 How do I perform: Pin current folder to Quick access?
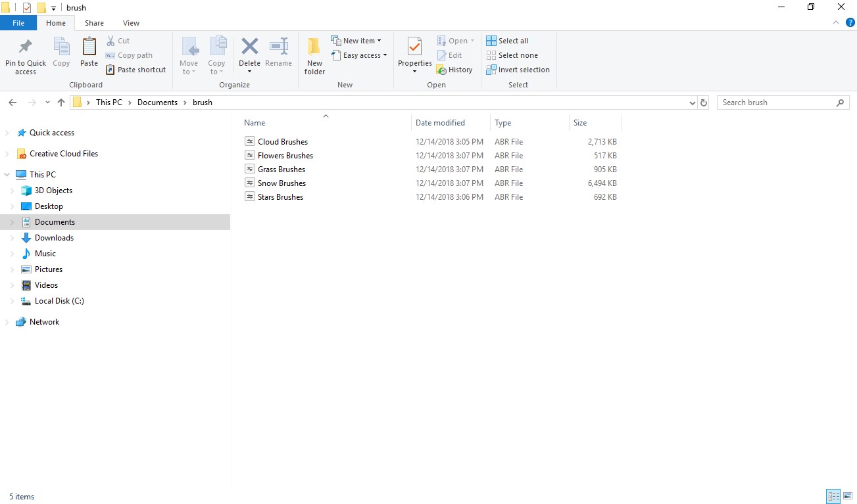click(25, 55)
